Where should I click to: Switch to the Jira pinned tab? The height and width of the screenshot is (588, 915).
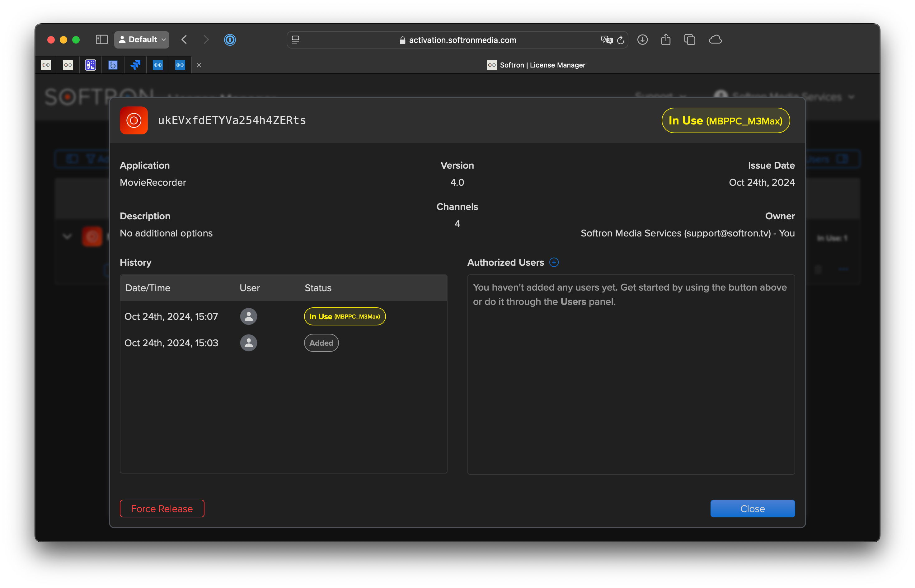tap(135, 65)
